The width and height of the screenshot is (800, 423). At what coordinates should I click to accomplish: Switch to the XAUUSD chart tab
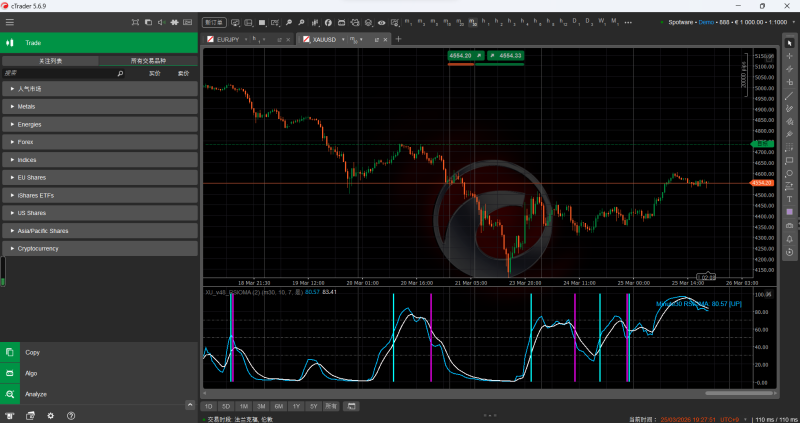324,39
